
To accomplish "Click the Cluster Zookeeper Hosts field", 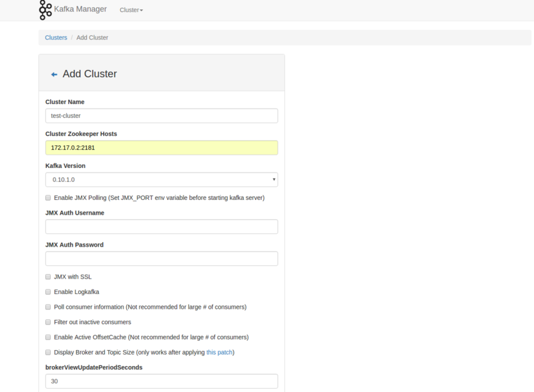I will [x=162, y=148].
